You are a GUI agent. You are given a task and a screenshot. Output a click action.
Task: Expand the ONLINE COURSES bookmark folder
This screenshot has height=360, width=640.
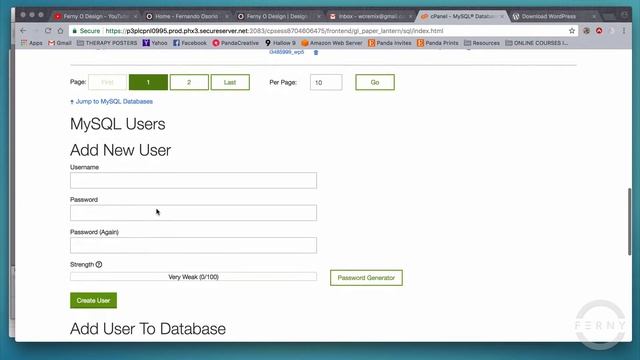point(536,43)
